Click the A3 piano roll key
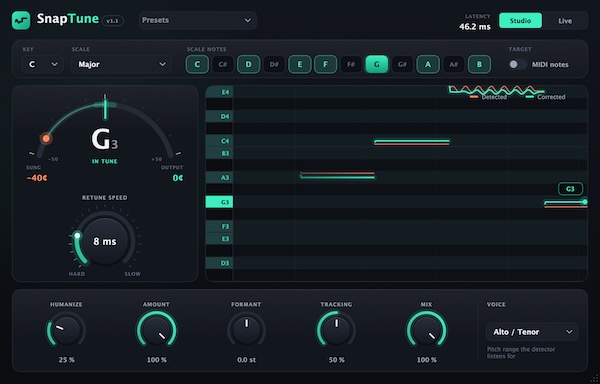This screenshot has width=600, height=384. click(x=219, y=177)
